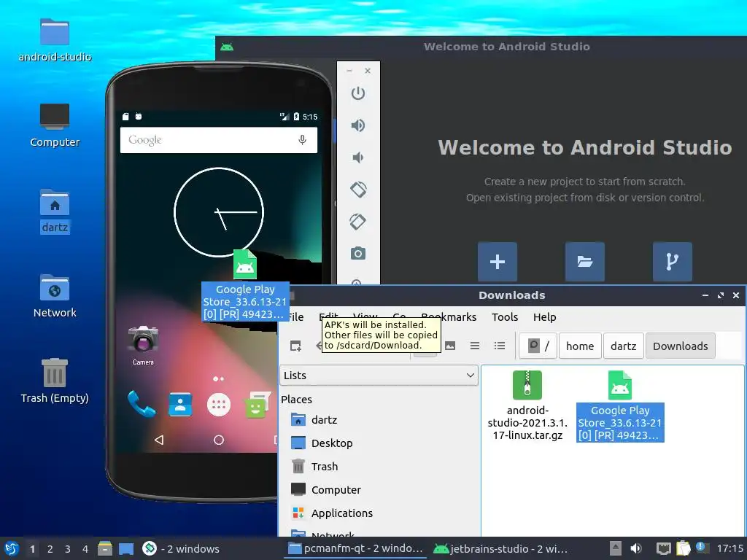Click the update notifier tray icon
This screenshot has width=747, height=560.
tap(701, 548)
